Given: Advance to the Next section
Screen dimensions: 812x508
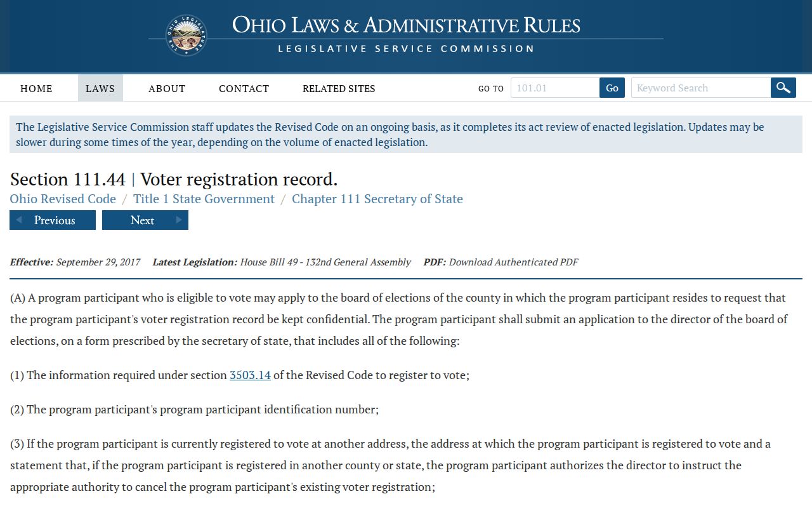Looking at the screenshot, I should coord(145,220).
